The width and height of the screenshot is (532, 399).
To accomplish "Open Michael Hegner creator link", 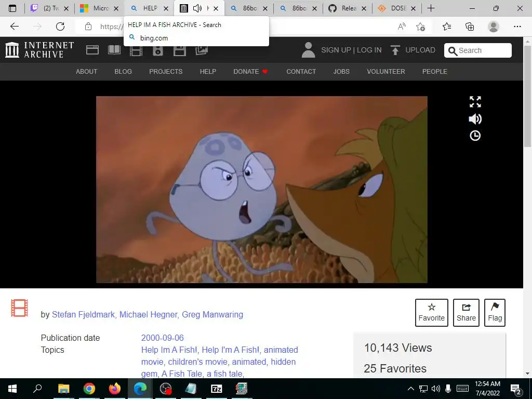I will coord(148,314).
